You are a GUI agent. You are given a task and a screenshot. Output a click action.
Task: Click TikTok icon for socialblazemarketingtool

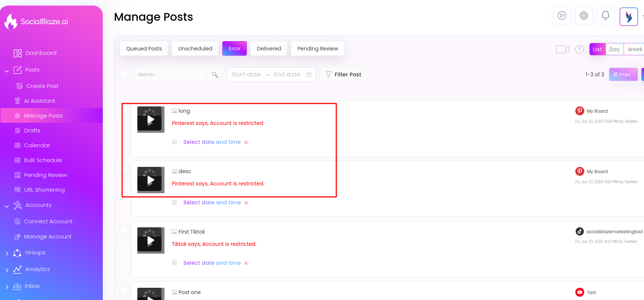(580, 231)
